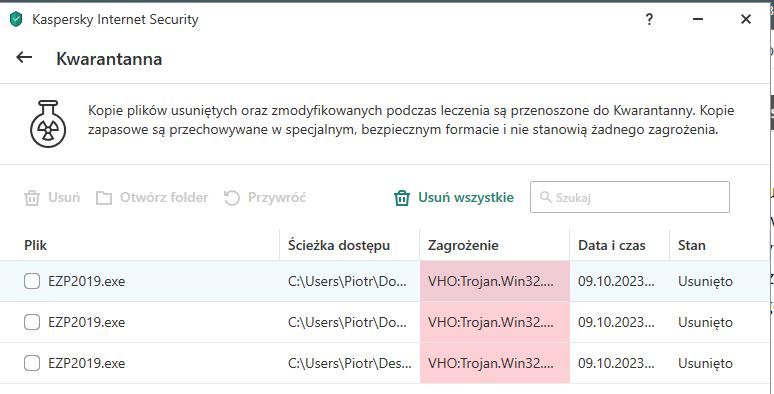Viewport: 774px width, 394px height.
Task: Sort by the Stan column header
Action: (x=692, y=245)
